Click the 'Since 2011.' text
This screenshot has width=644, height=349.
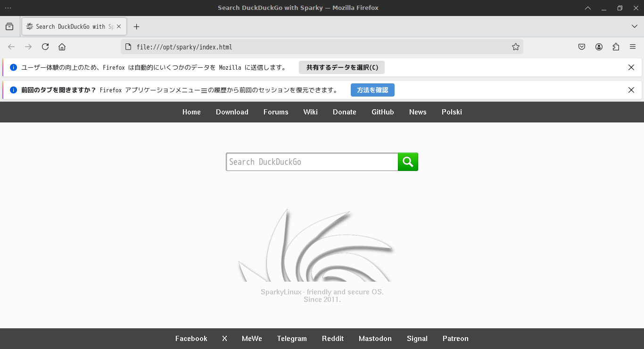coord(322,300)
